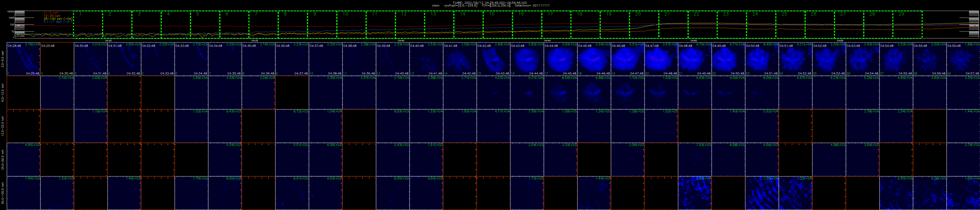
Task: Open the 25–50 keV image labeled 7.82E+03
Action: coord(695,159)
